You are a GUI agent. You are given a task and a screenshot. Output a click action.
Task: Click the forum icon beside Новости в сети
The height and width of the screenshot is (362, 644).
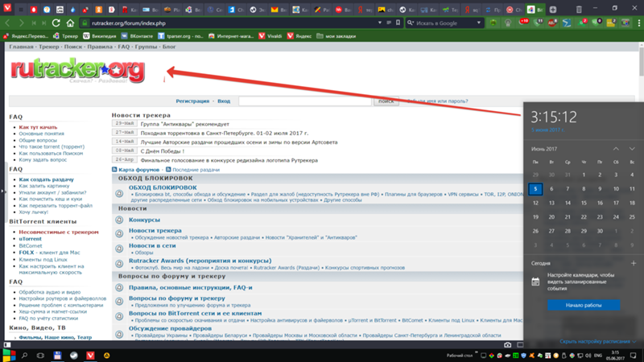click(x=119, y=249)
